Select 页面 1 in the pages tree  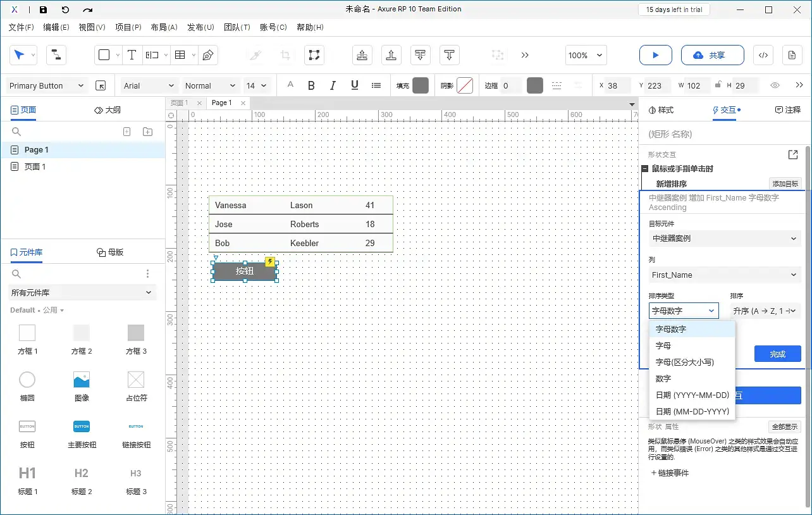coord(35,166)
